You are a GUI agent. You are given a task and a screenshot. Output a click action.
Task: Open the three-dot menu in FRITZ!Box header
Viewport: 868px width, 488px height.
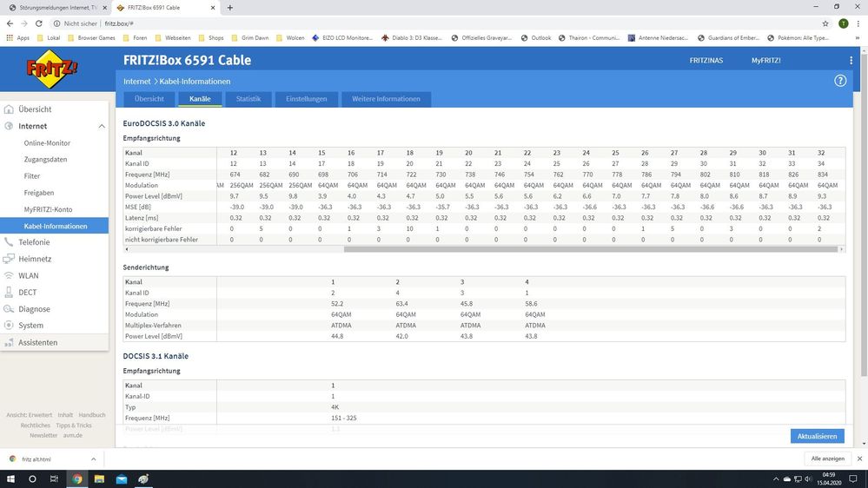(x=851, y=60)
